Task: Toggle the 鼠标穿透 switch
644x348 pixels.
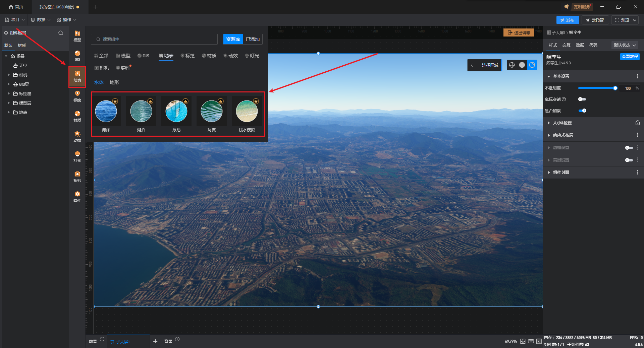Action: click(582, 99)
